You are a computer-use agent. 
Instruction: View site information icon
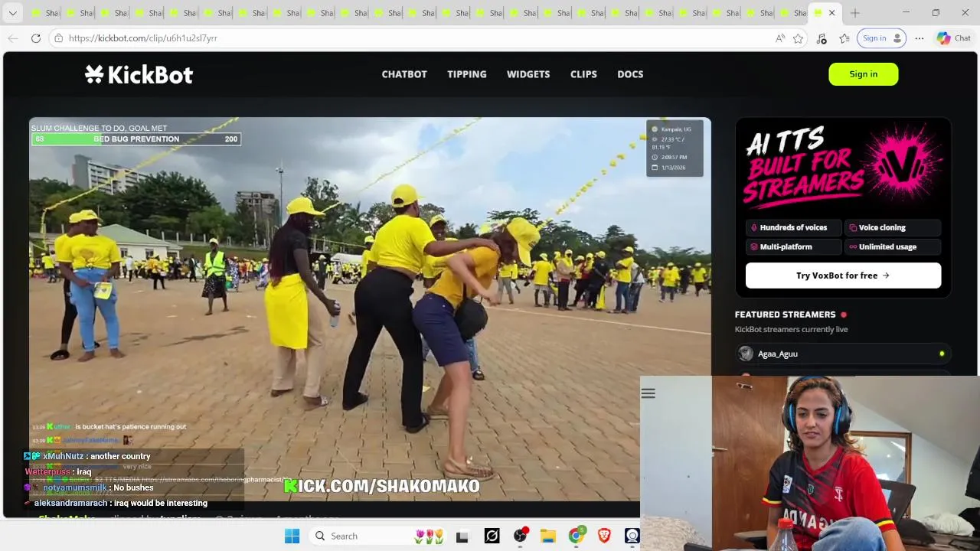pos(58,38)
